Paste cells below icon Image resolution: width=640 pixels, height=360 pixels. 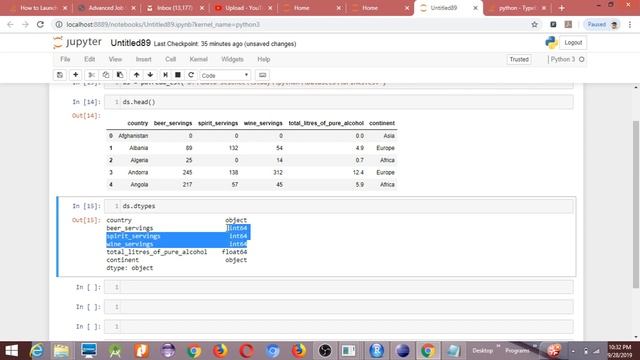click(x=120, y=75)
